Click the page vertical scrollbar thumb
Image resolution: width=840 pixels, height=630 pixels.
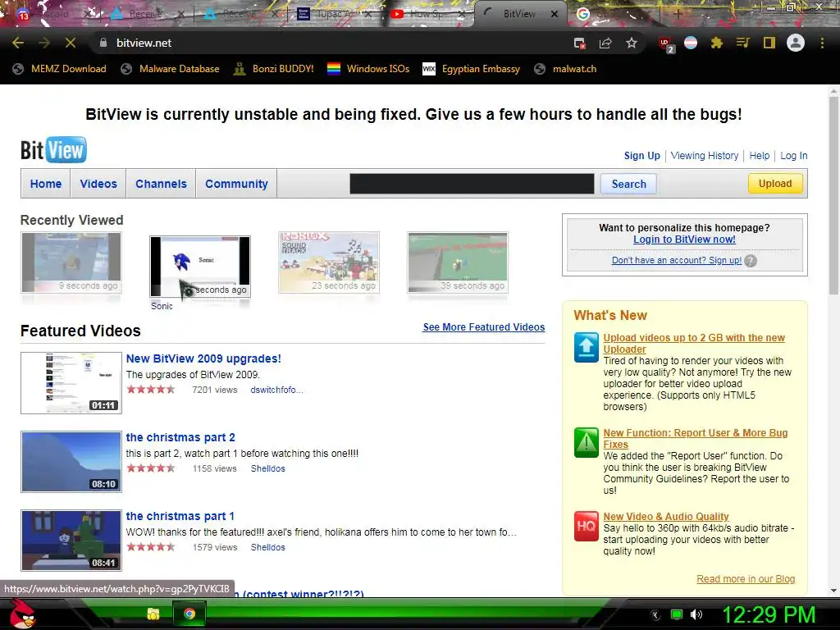coord(833,195)
